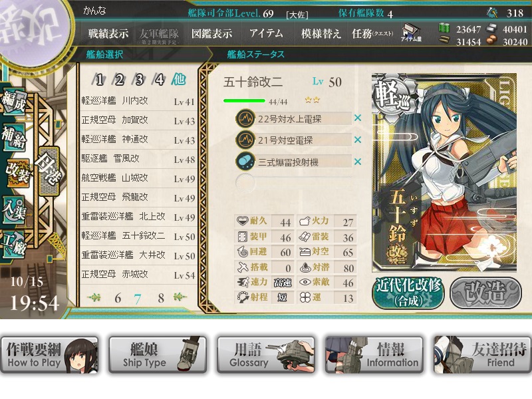Go to next ship list page arrow
532x399 pixels.
pyautogui.click(x=180, y=297)
